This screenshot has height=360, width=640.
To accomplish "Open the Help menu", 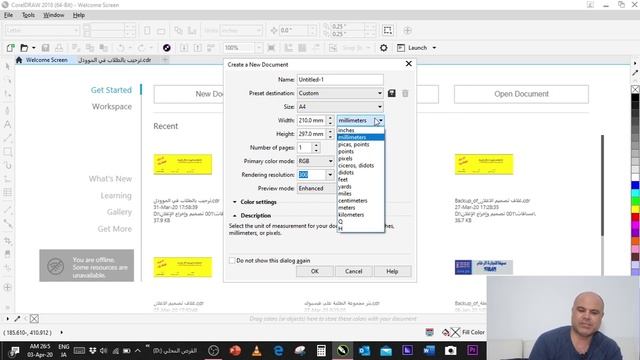I will pos(79,15).
